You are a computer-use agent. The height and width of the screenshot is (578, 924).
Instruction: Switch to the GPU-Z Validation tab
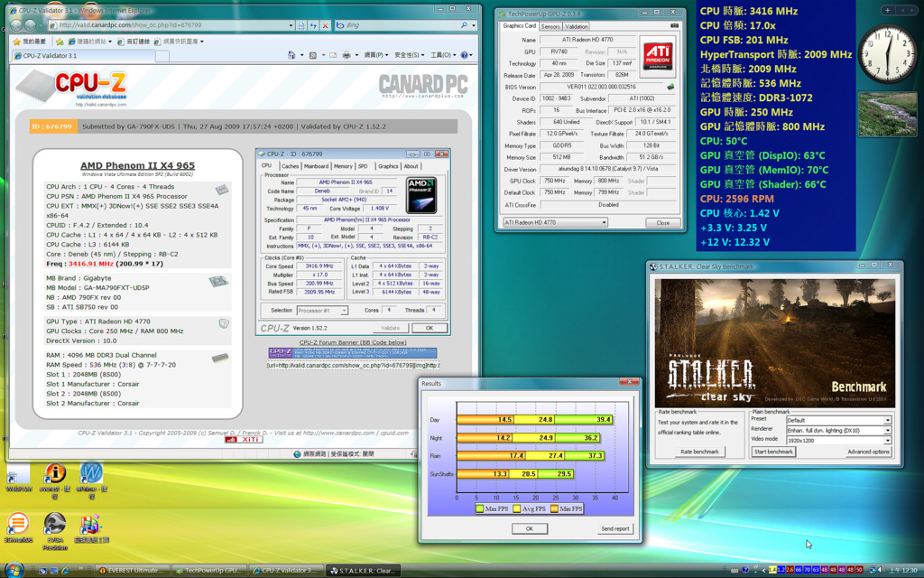[576, 26]
